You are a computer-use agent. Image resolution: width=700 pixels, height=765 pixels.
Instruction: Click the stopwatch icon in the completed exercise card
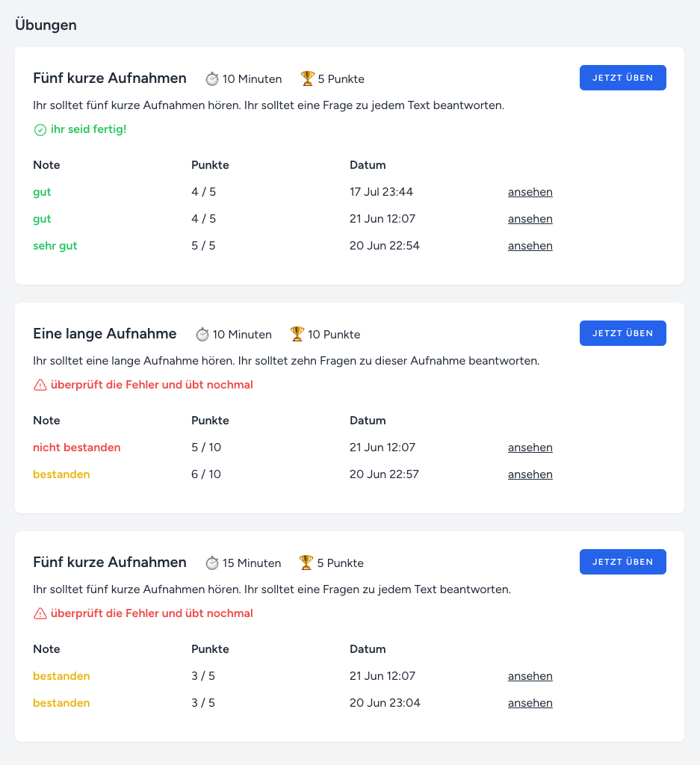coord(212,79)
